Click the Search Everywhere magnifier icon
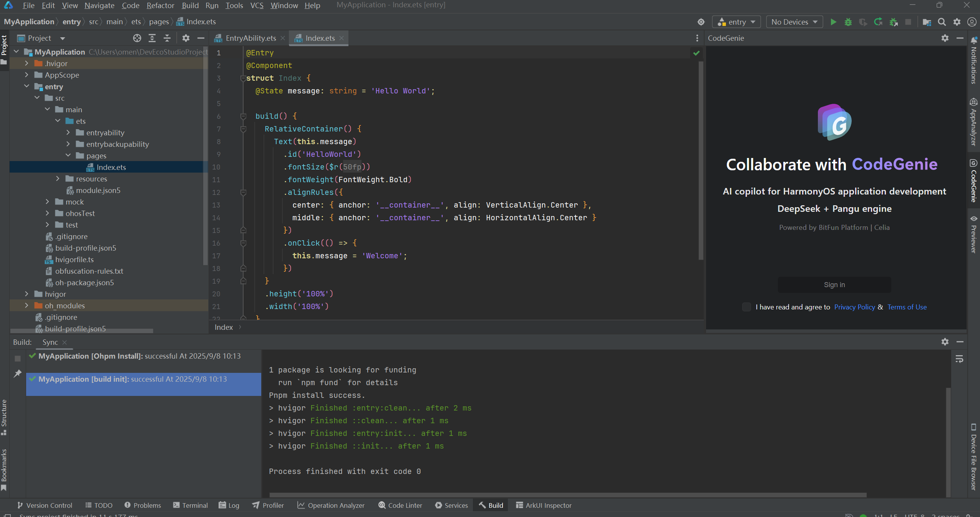This screenshot has width=980, height=517. point(942,22)
